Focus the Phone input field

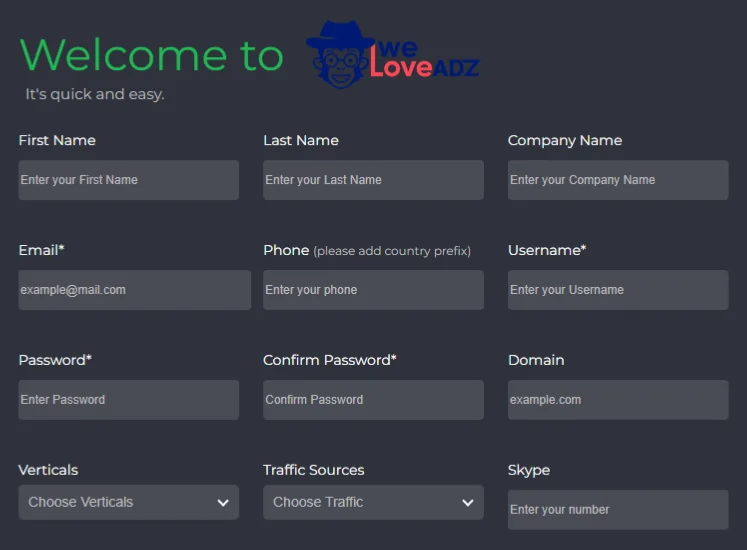[374, 290]
